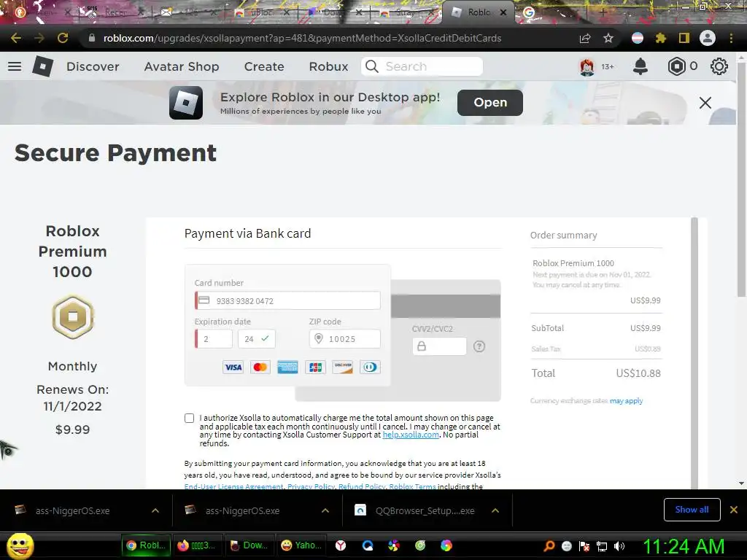Click the Mastercard logo
This screenshot has height=560, width=747.
pos(260,367)
